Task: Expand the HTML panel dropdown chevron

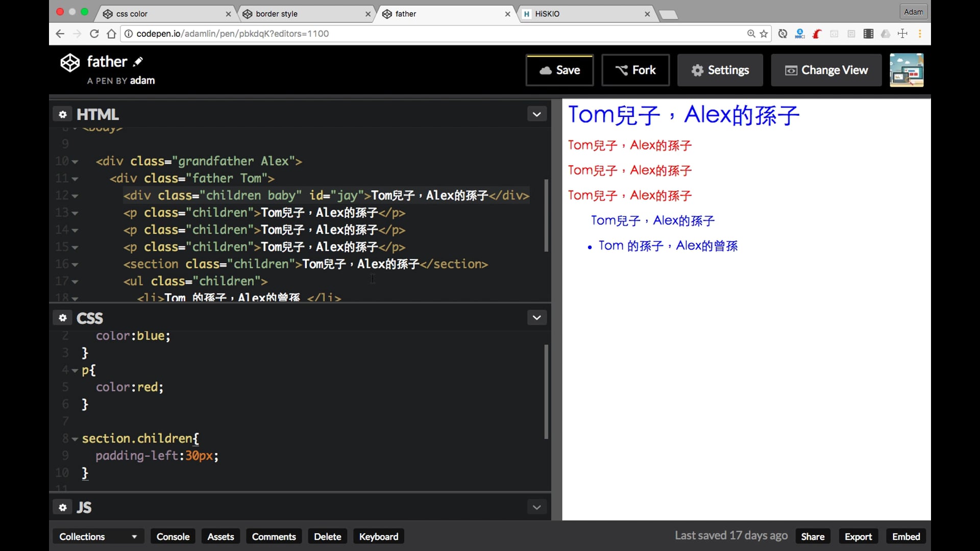Action: (x=536, y=114)
